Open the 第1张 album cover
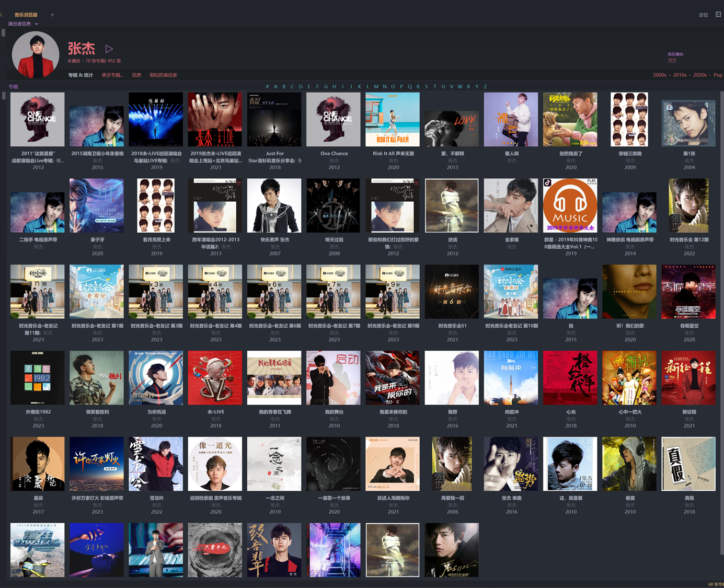This screenshot has width=724, height=588. point(689,123)
